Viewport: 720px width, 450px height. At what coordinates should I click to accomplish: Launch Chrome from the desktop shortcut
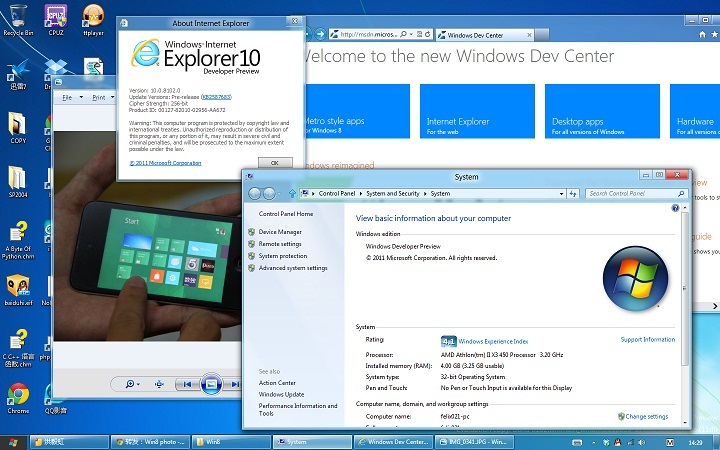pos(18,394)
